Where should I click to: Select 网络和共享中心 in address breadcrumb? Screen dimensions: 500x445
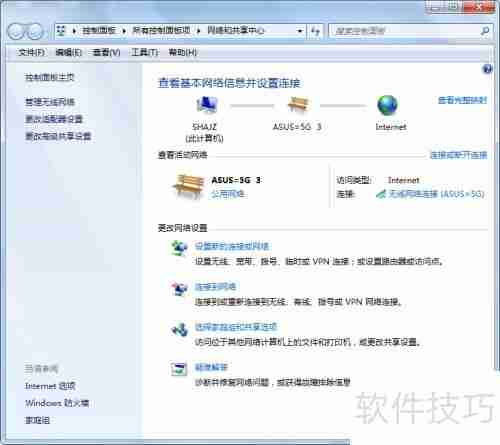coord(236,31)
